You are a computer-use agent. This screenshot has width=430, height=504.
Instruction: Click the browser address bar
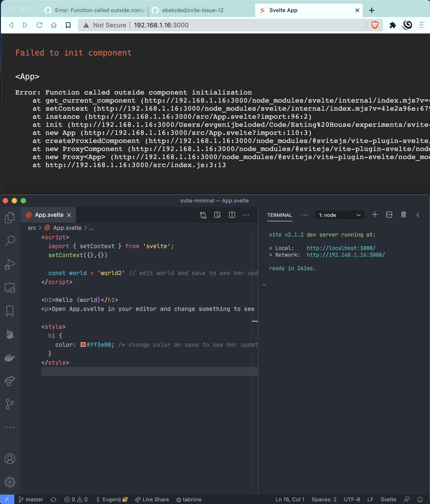(219, 25)
